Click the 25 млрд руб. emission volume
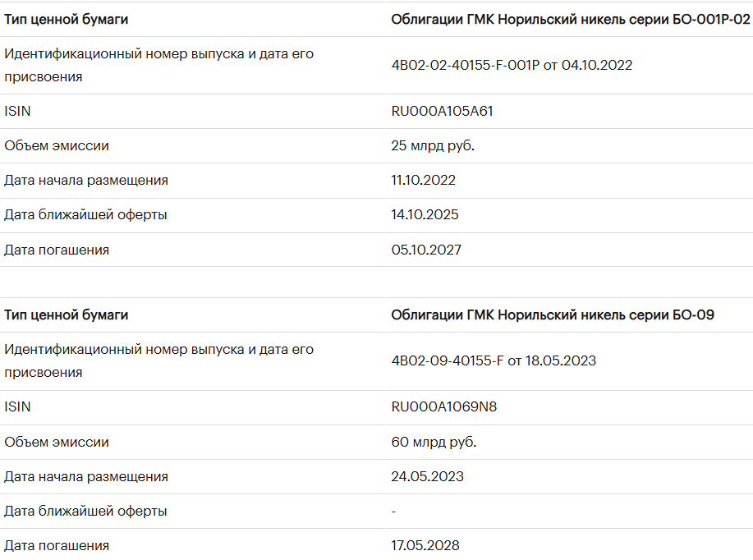The width and height of the screenshot is (753, 560). [433, 145]
